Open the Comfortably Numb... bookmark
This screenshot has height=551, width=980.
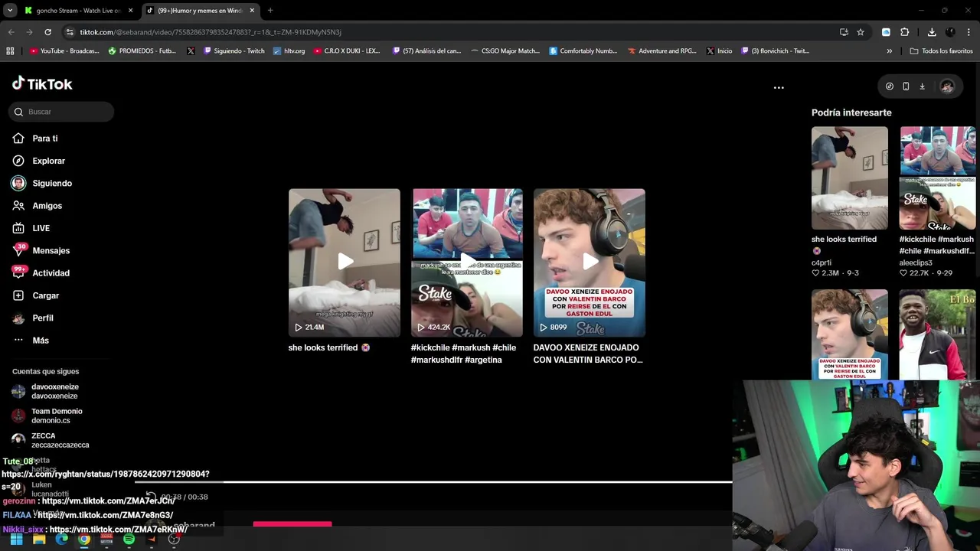(x=583, y=51)
